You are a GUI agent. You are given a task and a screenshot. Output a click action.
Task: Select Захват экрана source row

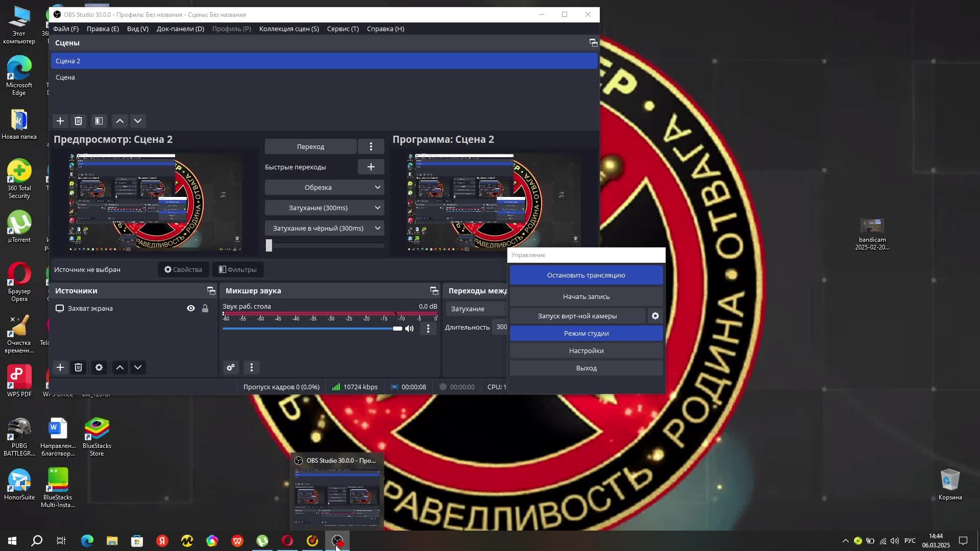click(134, 308)
